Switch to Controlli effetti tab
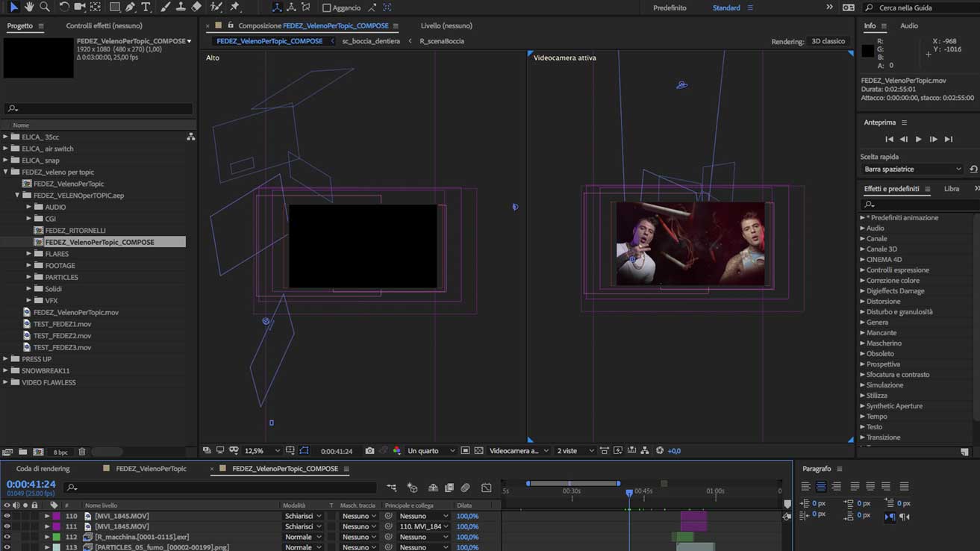 point(104,25)
